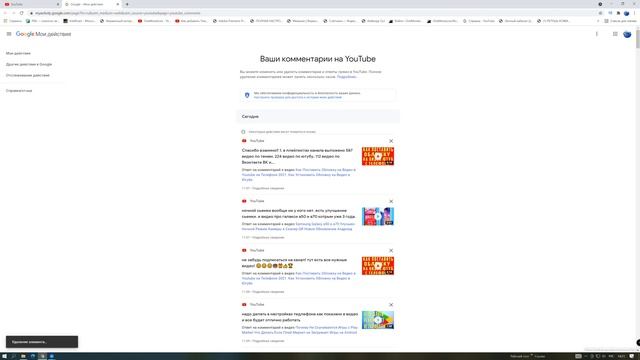Open Samsung Galaxy video link under second comment
640x360 pixels.
point(298,227)
